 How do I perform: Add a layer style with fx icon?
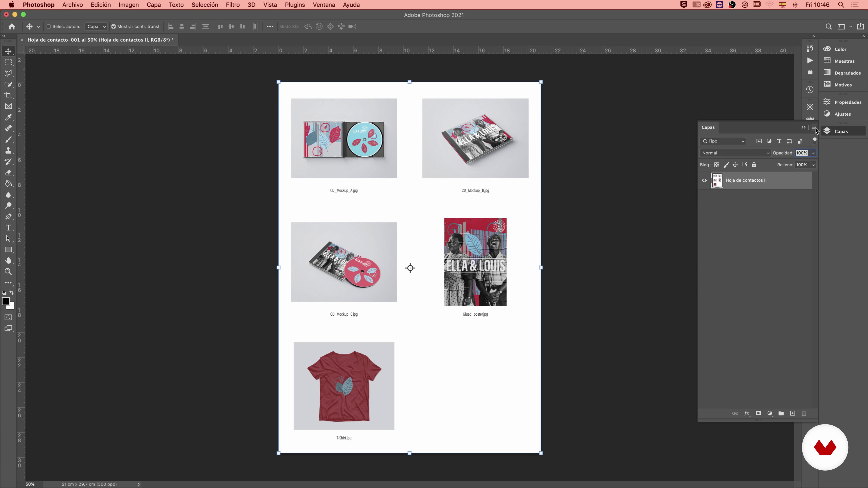pos(747,414)
